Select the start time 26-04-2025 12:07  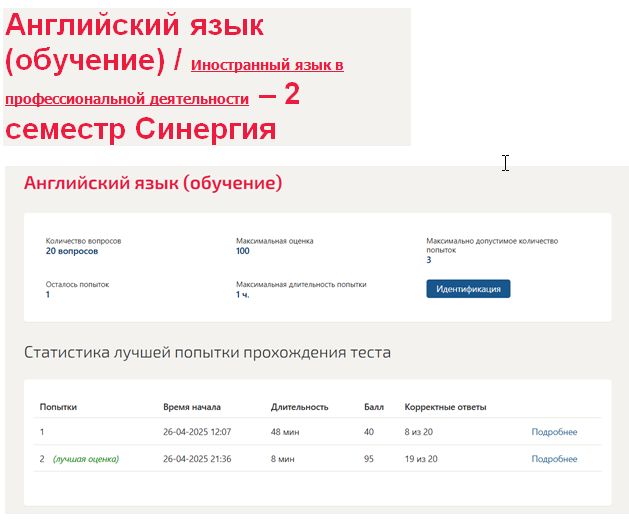tap(197, 432)
